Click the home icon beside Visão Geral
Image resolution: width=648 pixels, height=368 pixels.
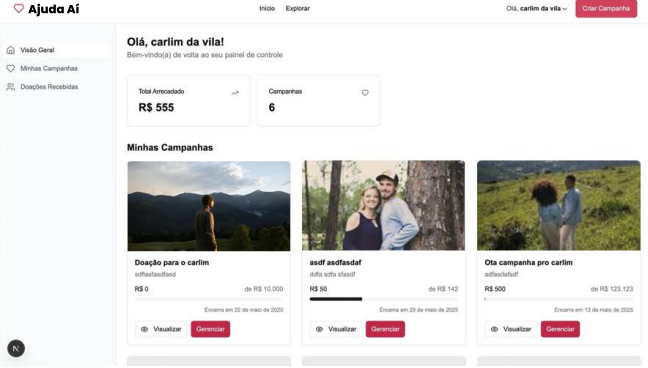(x=11, y=50)
